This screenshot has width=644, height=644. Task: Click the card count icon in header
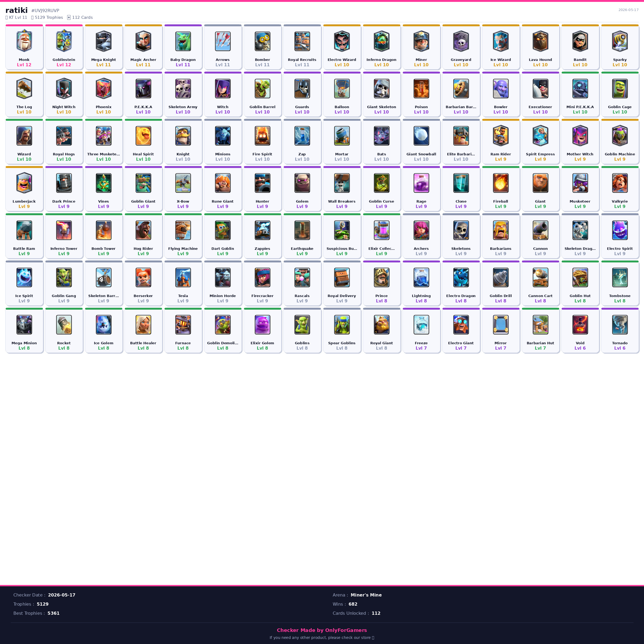pyautogui.click(x=69, y=17)
